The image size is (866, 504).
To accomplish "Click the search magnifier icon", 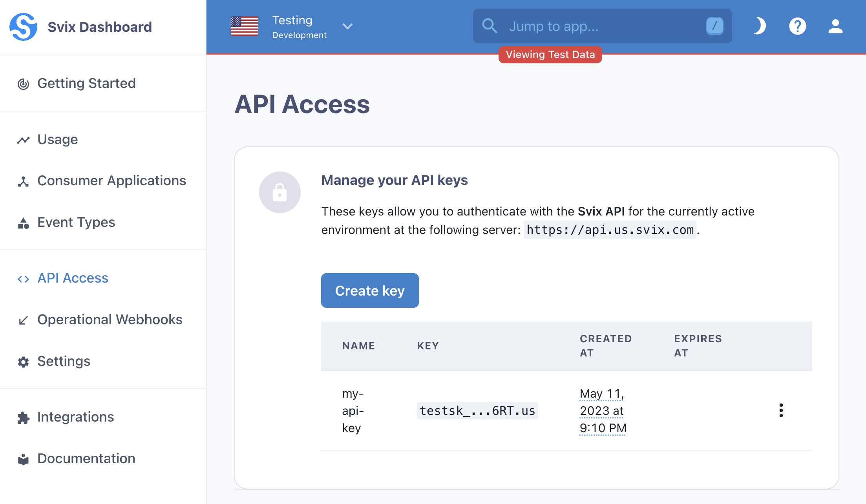I will point(490,26).
